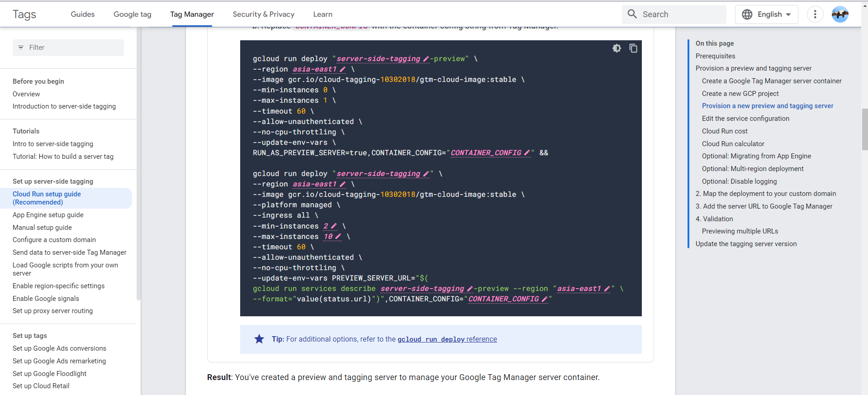868x395 pixels.
Task: Click the search magnifier icon
Action: point(632,14)
